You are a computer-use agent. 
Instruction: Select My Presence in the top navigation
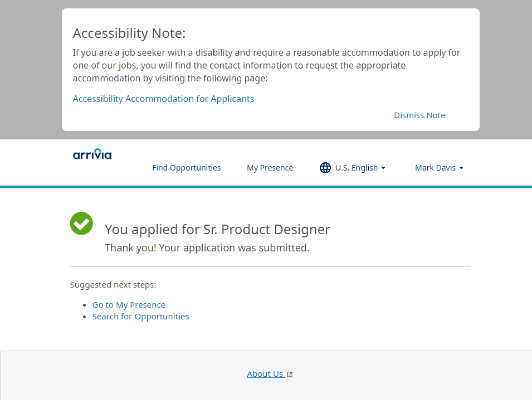click(270, 168)
